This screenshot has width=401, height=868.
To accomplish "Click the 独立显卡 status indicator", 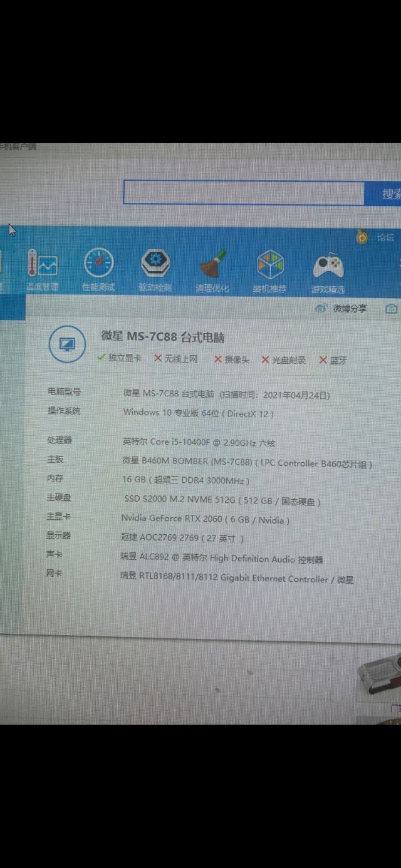I will [120, 358].
